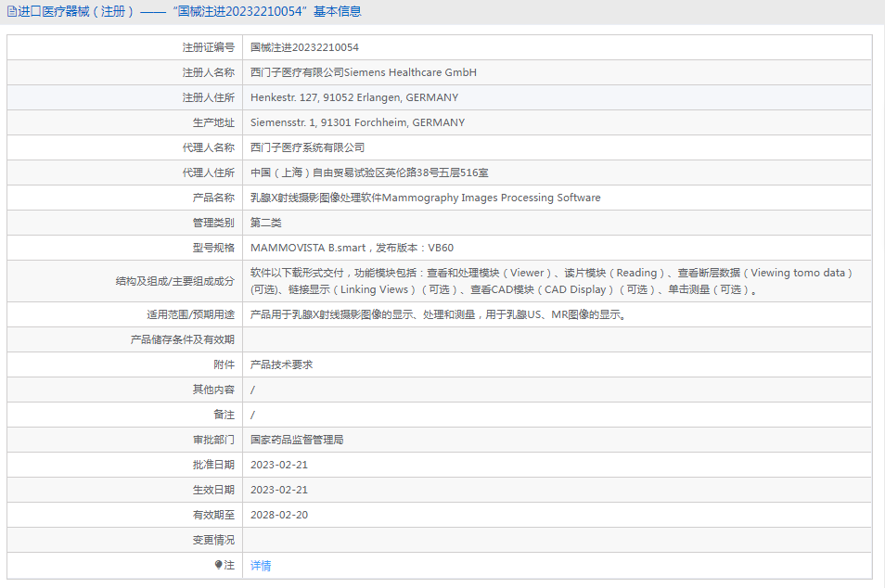Viewport: 885px width, 588px height.
Task: Select the 2023-02-21 date in 批准日期 row
Action: tap(279, 465)
